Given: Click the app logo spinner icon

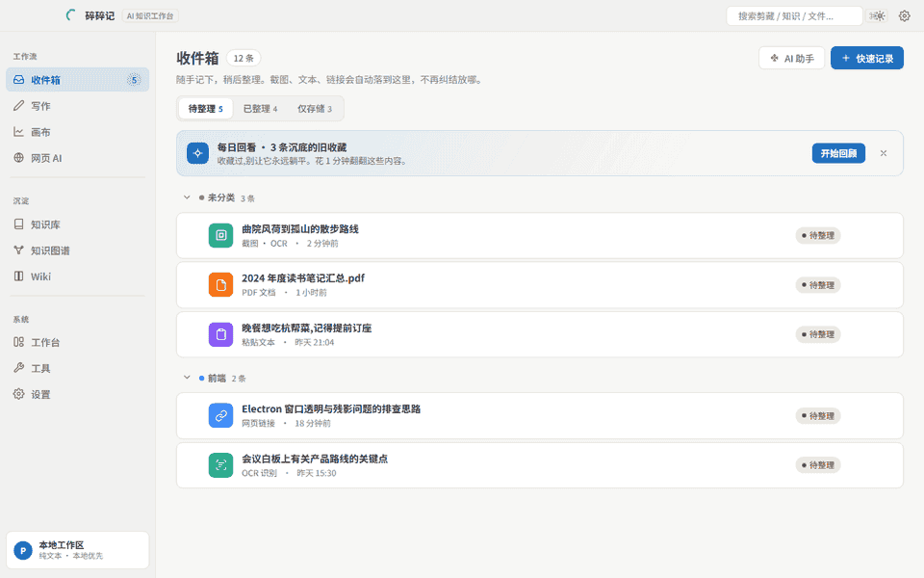Looking at the screenshot, I should click(70, 15).
